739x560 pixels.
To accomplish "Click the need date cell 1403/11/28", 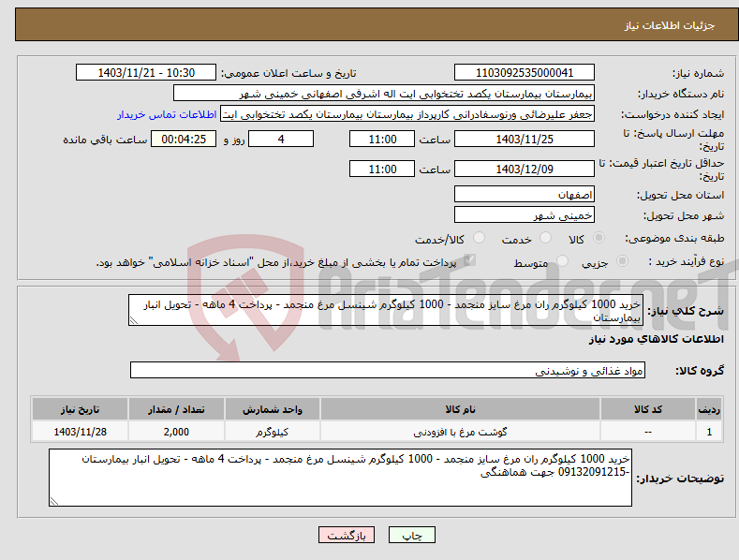I will pyautogui.click(x=81, y=432).
